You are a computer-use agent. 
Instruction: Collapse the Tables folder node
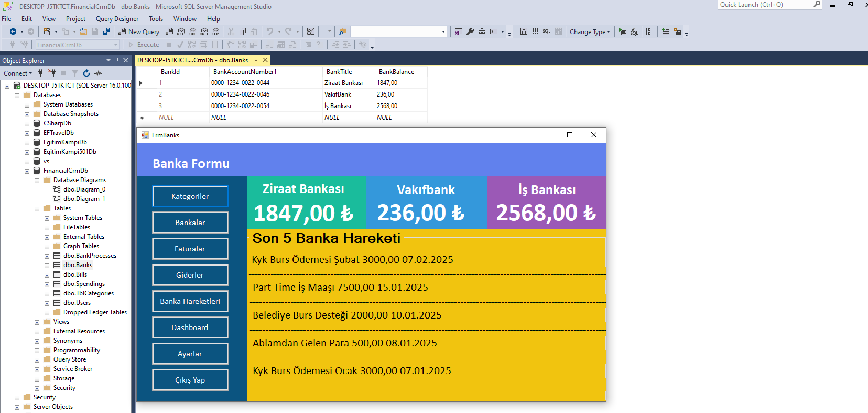(x=37, y=209)
